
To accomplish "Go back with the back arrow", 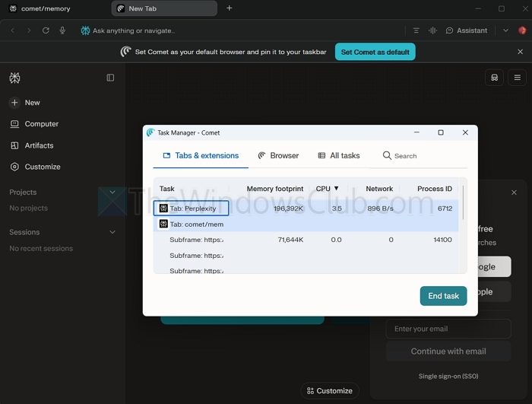I will tap(13, 30).
